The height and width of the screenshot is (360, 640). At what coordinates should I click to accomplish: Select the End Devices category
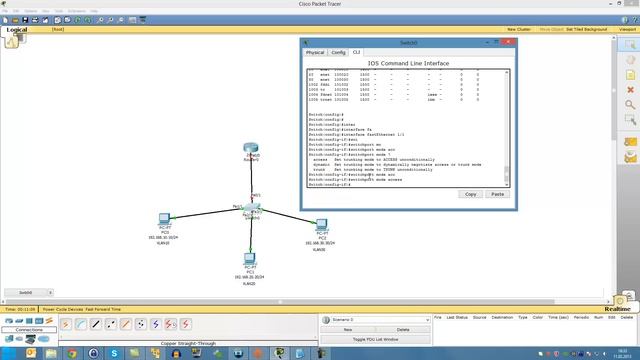pyautogui.click(x=9, y=339)
